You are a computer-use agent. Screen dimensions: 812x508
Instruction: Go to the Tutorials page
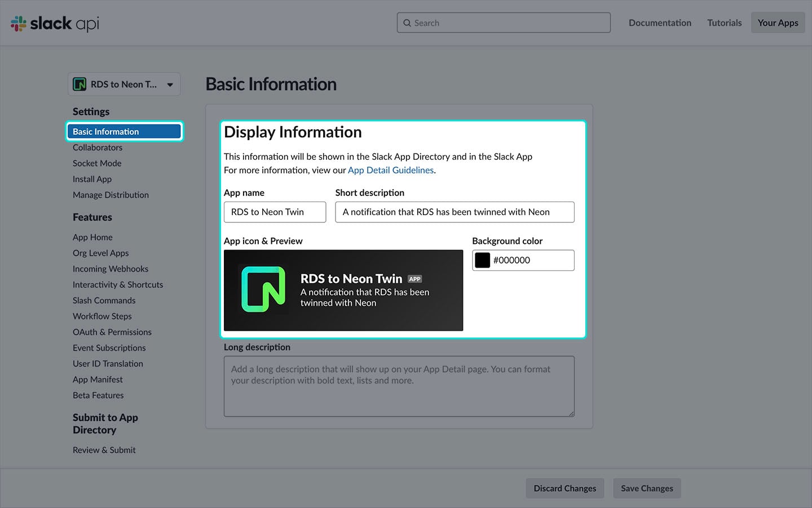[x=724, y=23]
